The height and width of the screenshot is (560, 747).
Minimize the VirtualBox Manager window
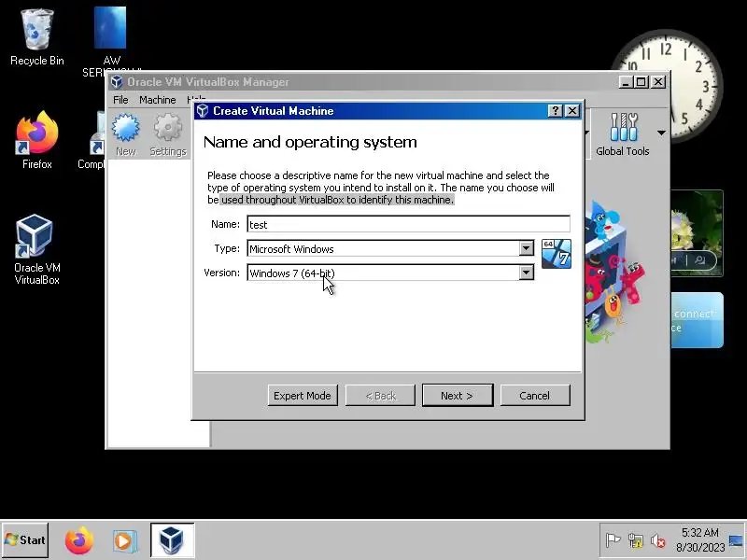coord(626,82)
